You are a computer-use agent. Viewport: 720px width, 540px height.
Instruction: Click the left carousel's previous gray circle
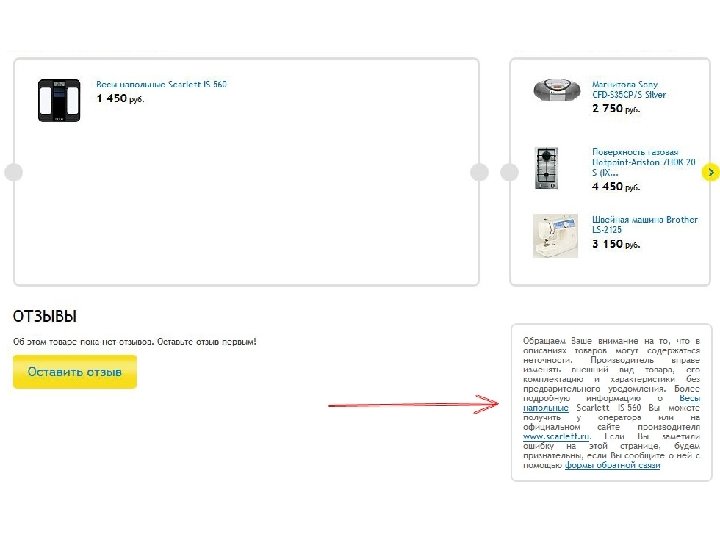[x=13, y=172]
